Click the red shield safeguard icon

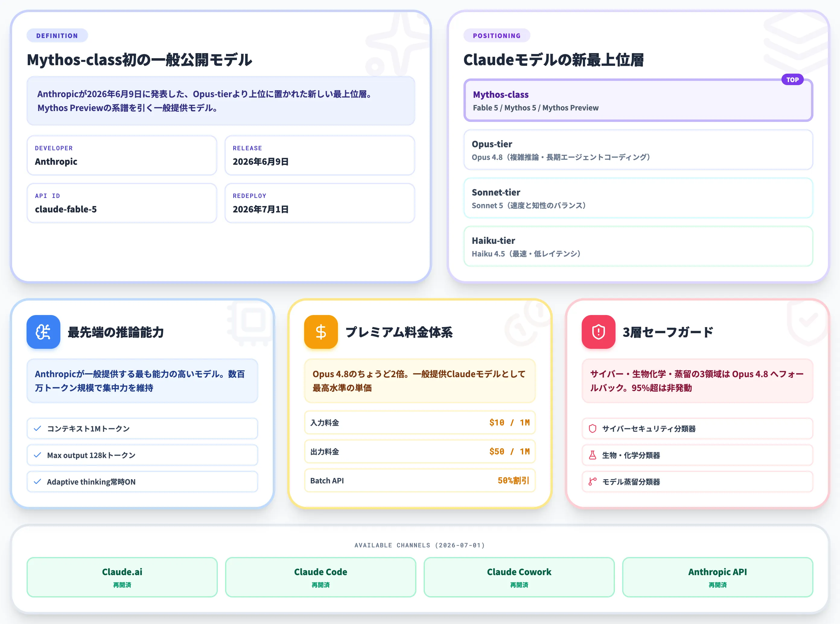598,332
